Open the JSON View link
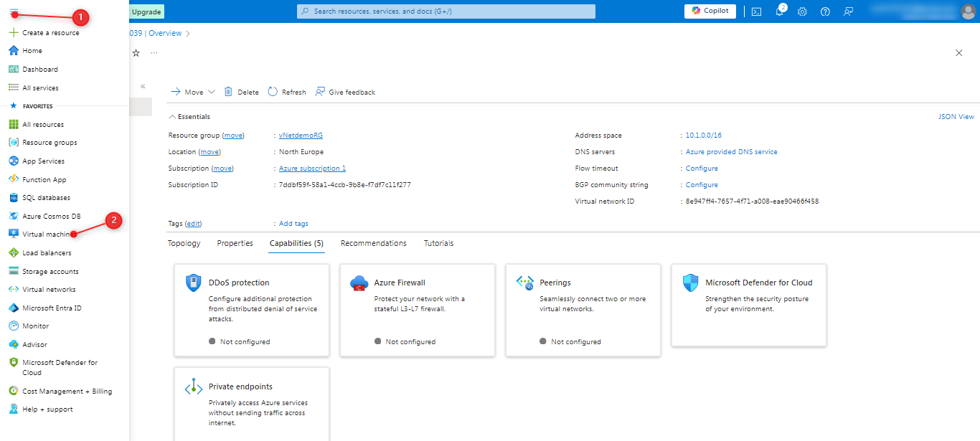Viewport: 980px width, 441px height. [x=956, y=117]
